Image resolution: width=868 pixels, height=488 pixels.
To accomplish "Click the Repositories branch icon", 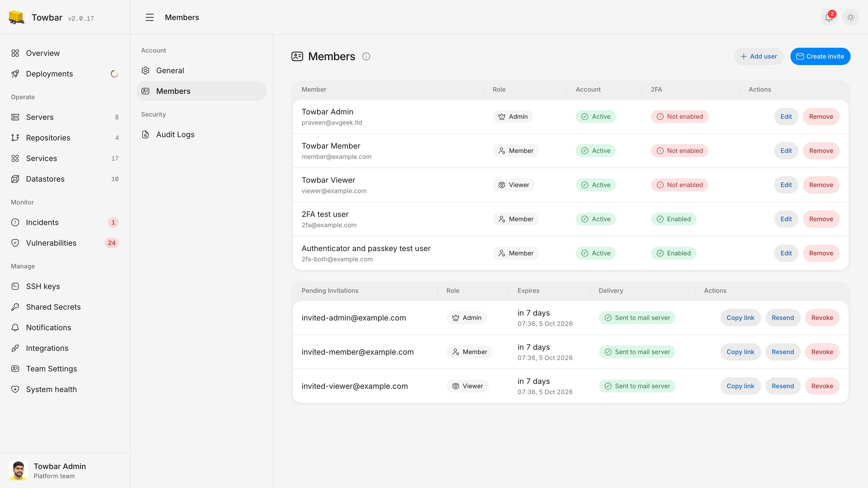I will pyautogui.click(x=15, y=138).
